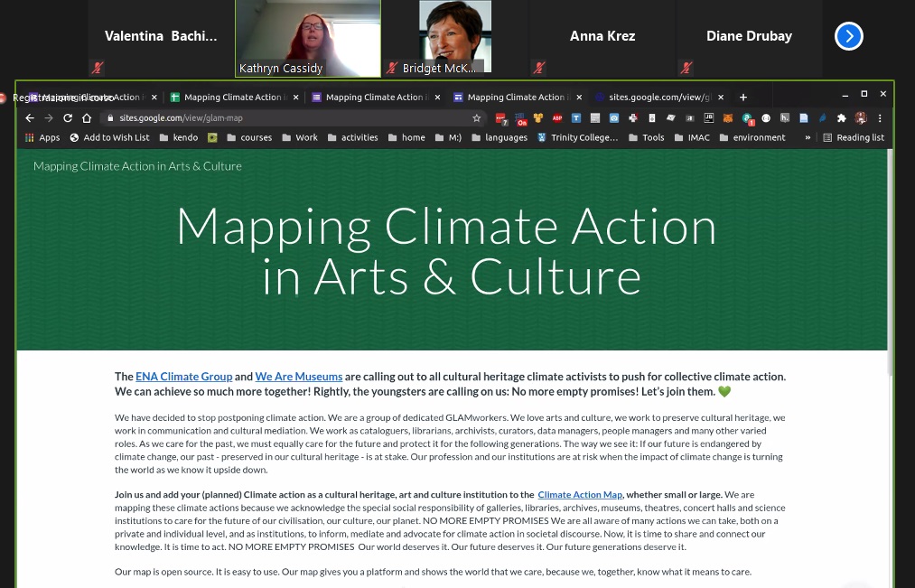Open Trinity College bookmark
This screenshot has width=915, height=588.
coord(578,137)
